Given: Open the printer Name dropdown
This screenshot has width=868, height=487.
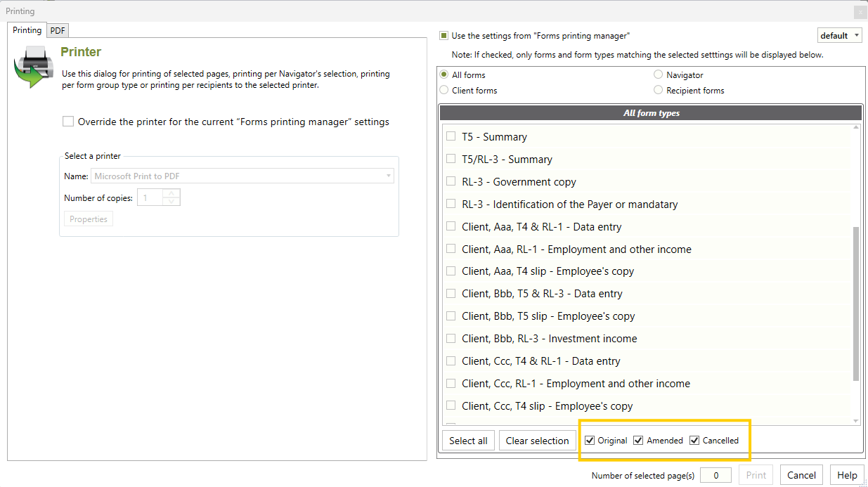Looking at the screenshot, I should coord(387,176).
